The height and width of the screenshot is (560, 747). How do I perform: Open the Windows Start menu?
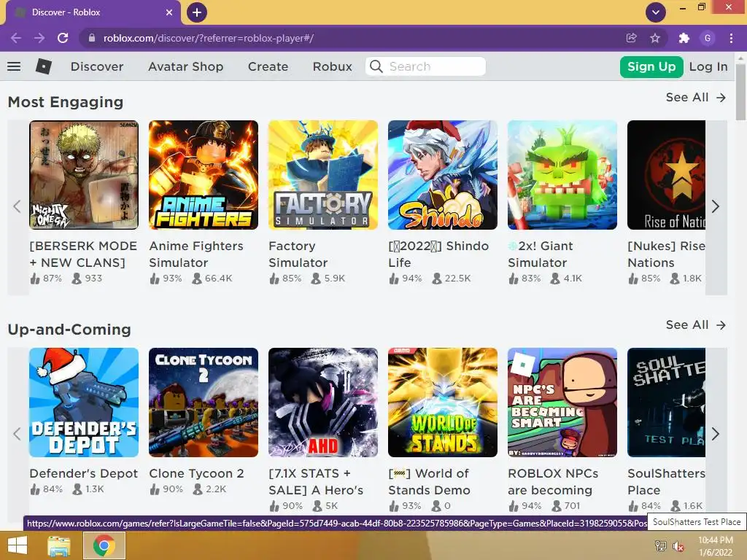click(x=18, y=545)
